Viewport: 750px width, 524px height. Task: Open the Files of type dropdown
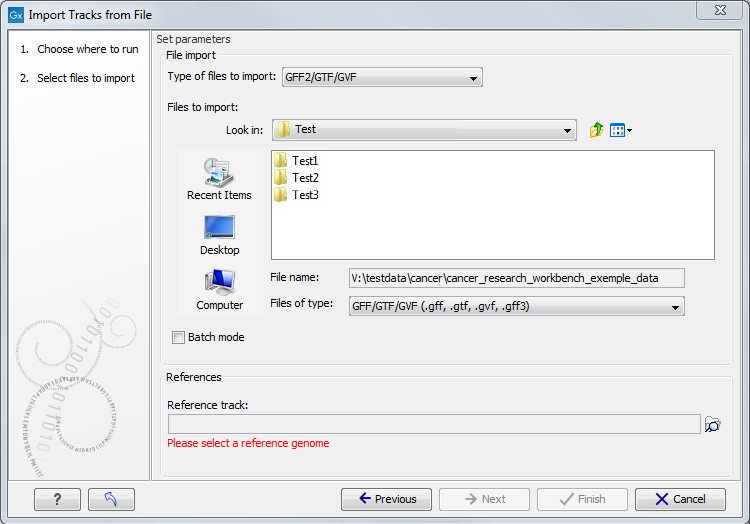coord(516,306)
